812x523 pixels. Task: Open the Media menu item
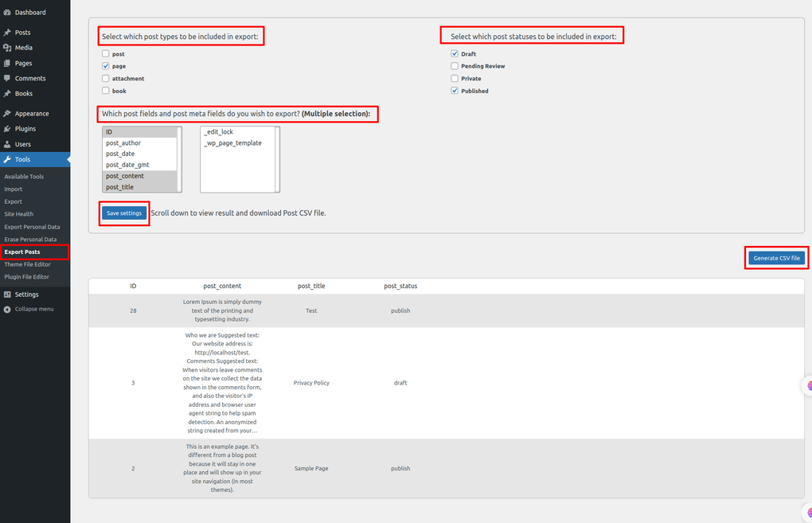(24, 48)
